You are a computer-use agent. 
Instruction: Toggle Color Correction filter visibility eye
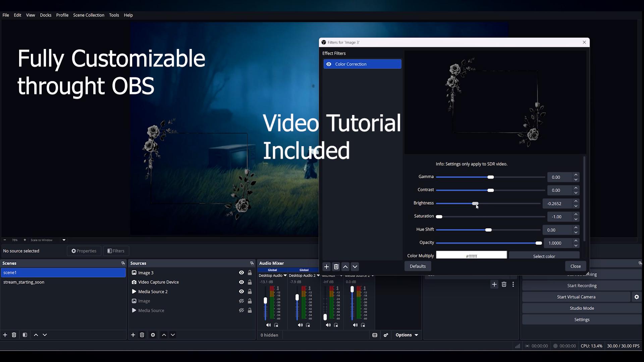click(329, 64)
